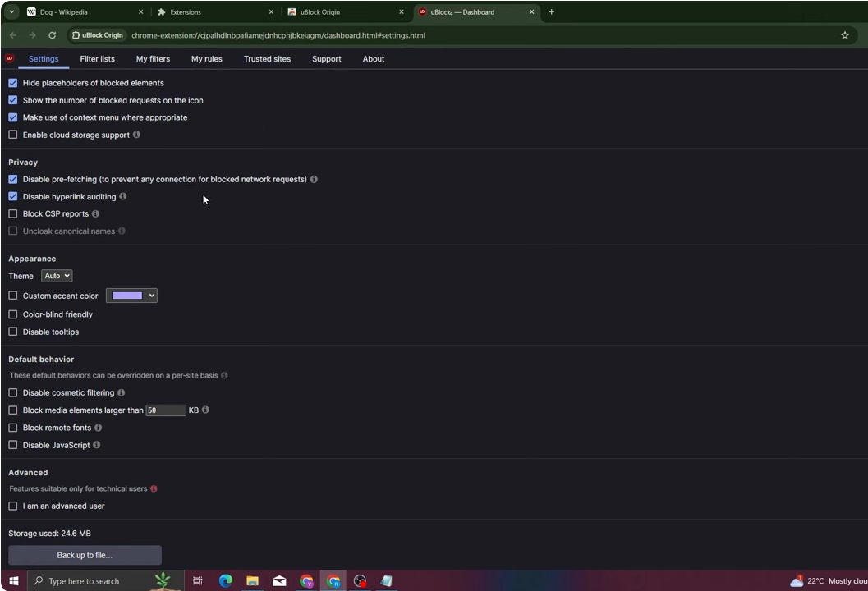Viewport: 868px width, 591px height.
Task: Check Disable tooltips option
Action: point(13,332)
